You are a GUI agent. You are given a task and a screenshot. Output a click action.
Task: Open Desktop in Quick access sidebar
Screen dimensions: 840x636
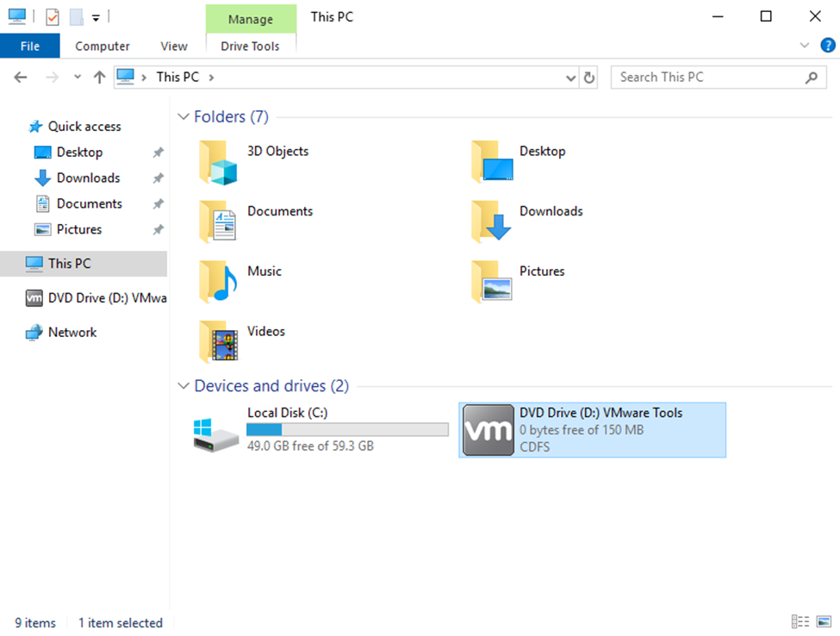coord(79,153)
